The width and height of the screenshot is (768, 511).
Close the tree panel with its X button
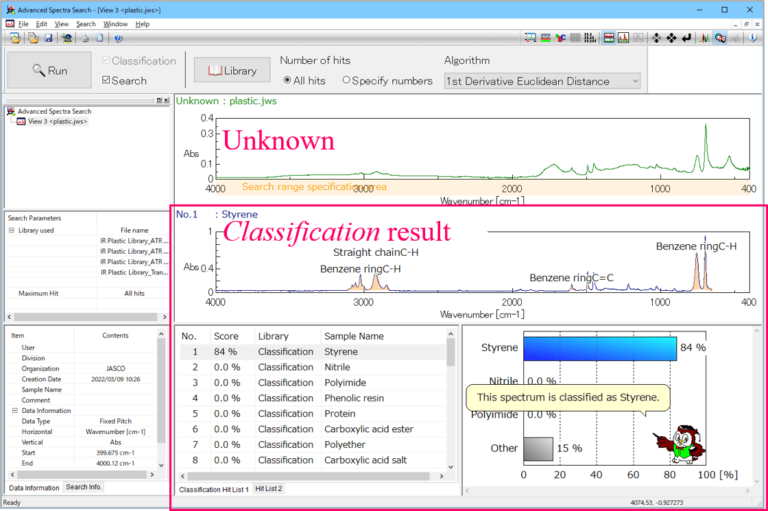point(167,100)
